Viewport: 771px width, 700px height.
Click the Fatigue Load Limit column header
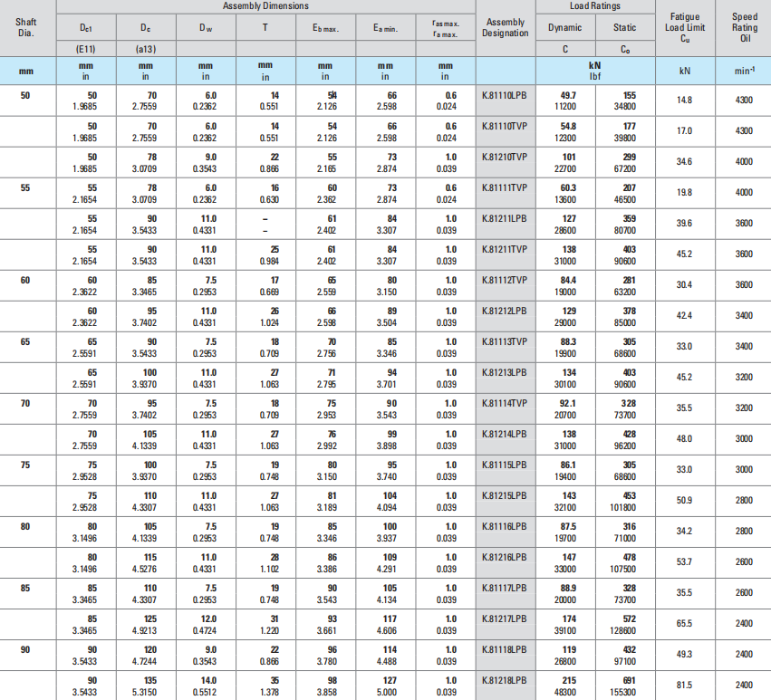tap(685, 27)
